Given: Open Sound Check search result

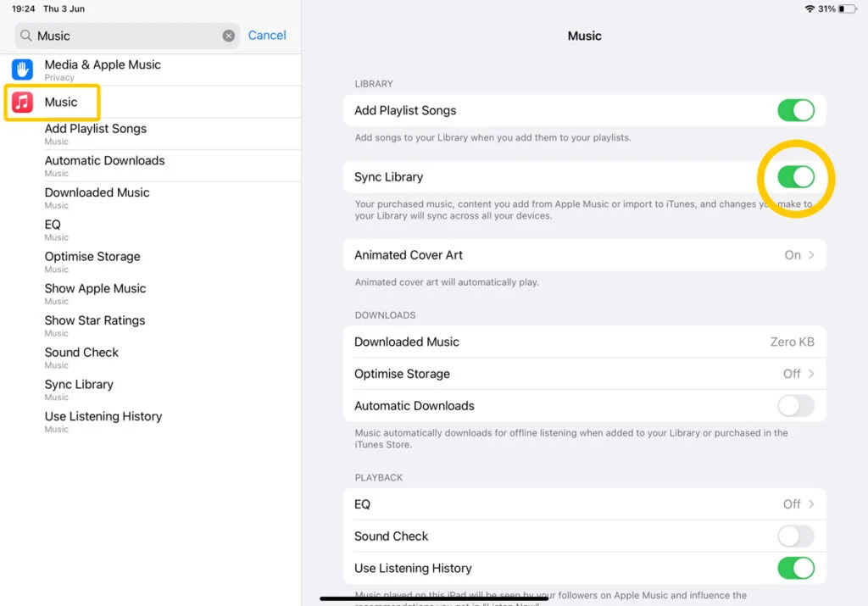Looking at the screenshot, I should pos(151,358).
